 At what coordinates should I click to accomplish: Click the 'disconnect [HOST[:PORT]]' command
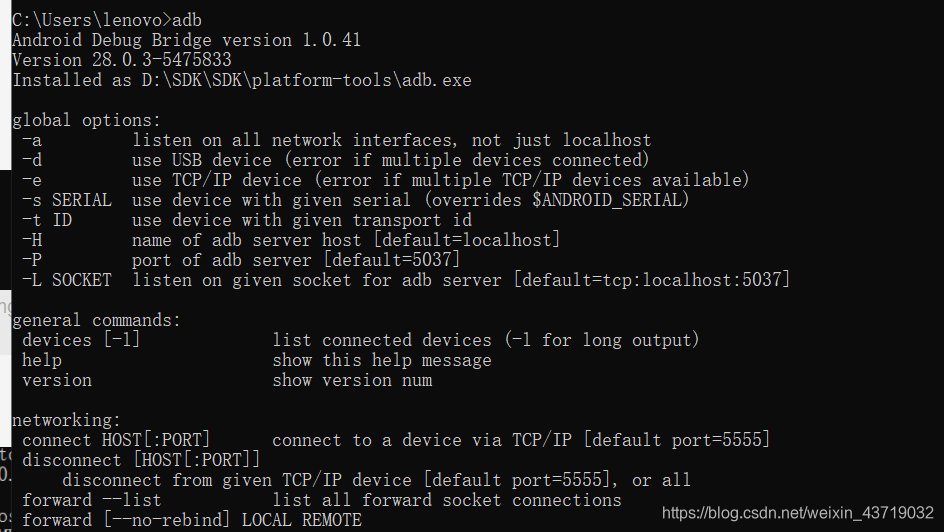pyautogui.click(x=141, y=460)
